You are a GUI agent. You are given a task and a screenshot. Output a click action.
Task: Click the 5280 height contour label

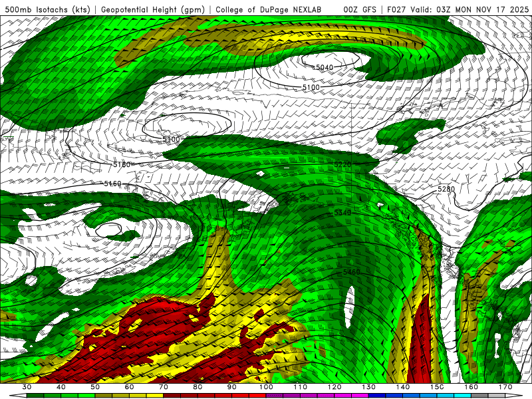(x=446, y=189)
